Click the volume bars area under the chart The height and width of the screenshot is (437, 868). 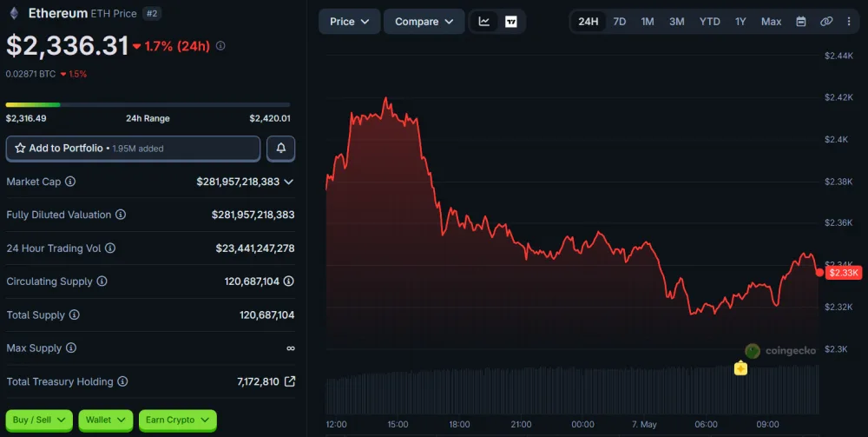click(x=572, y=390)
